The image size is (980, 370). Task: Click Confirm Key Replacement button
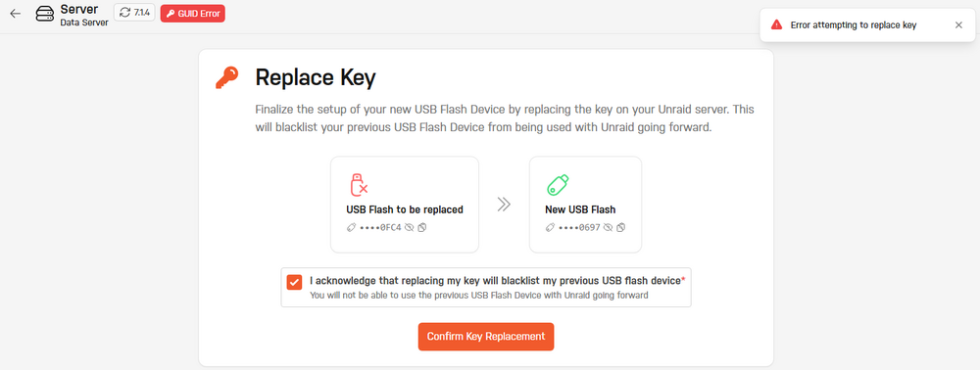coord(486,337)
